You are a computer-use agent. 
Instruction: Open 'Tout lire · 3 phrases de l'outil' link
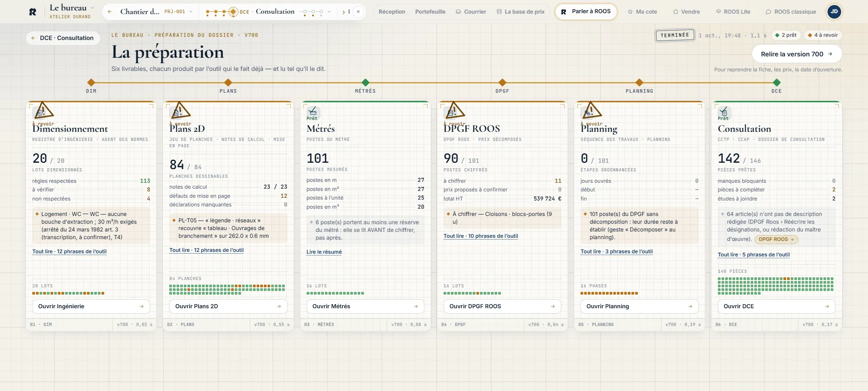tap(616, 251)
